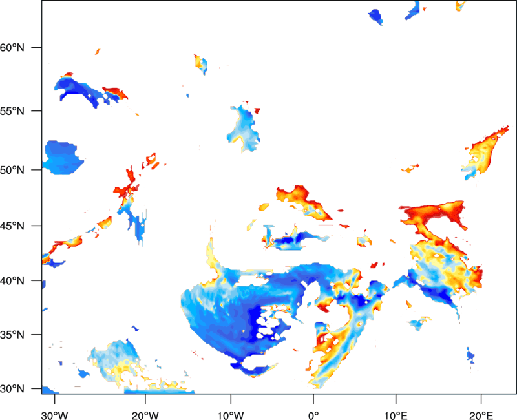Click the 0° longitude label
517x420 pixels.
313,415
